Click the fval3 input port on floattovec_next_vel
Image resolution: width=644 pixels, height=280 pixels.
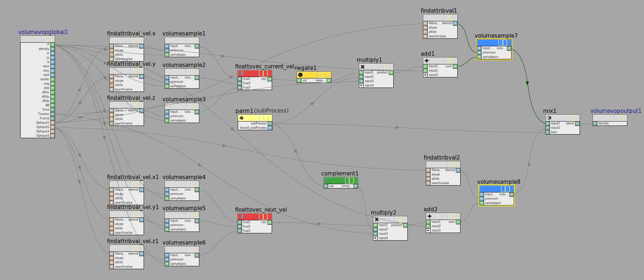(x=240, y=231)
